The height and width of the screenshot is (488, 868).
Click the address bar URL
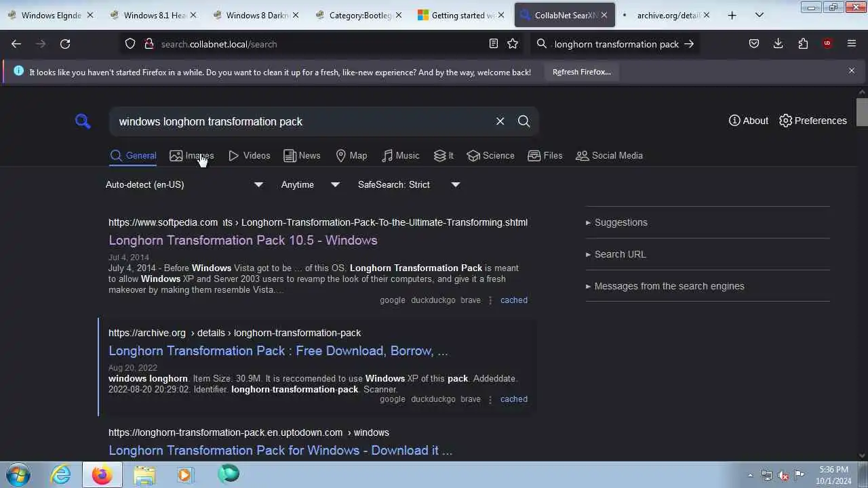[219, 44]
